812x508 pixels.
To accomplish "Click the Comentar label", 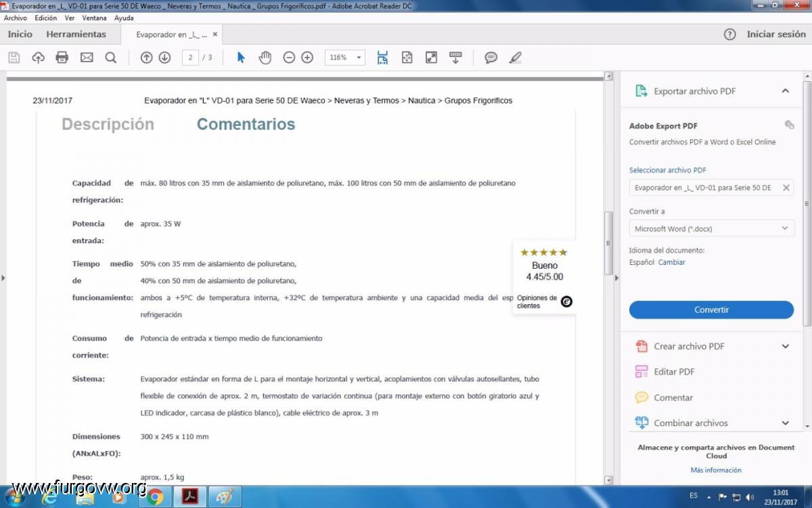I will (x=673, y=398).
